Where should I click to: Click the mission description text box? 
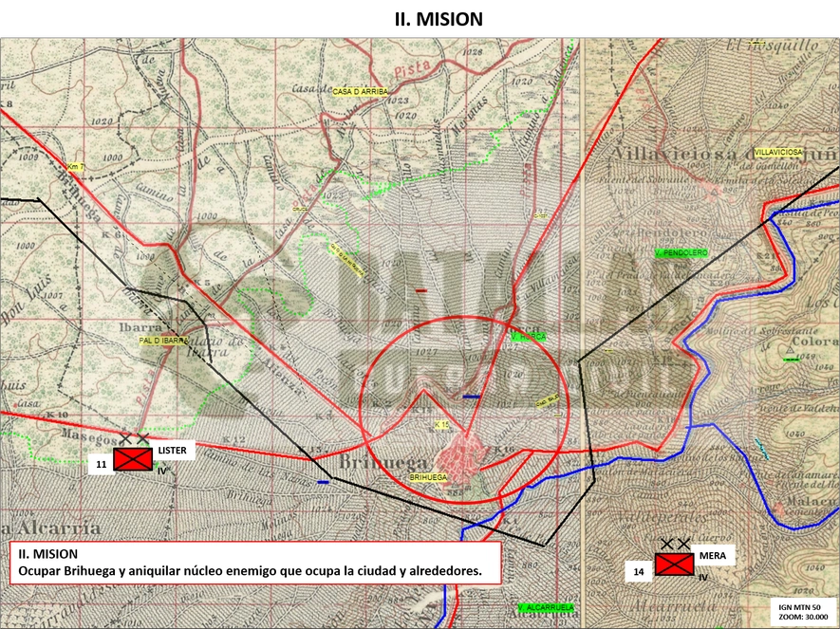[255, 563]
